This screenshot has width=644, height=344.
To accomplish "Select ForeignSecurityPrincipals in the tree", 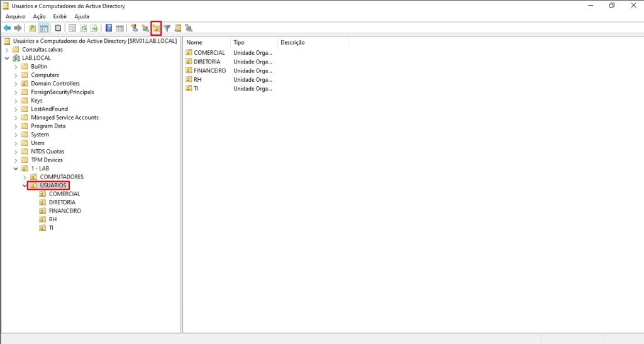I will tap(62, 92).
